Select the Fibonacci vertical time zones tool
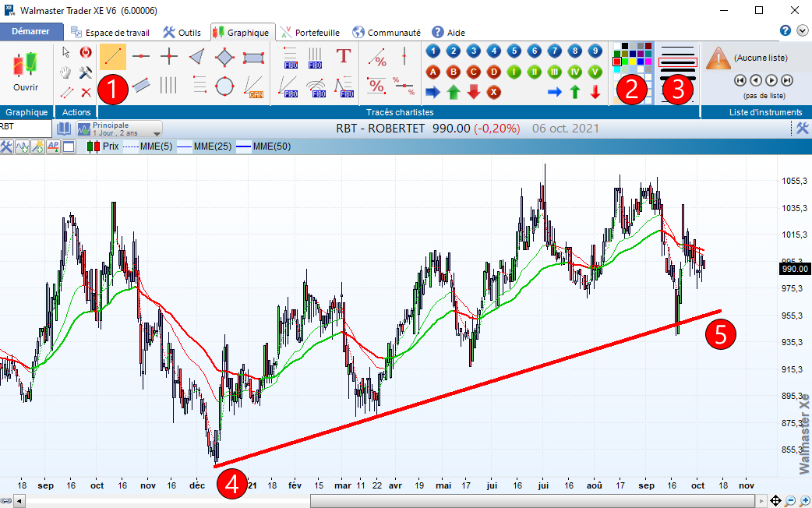The width and height of the screenshot is (812, 508). (x=315, y=57)
